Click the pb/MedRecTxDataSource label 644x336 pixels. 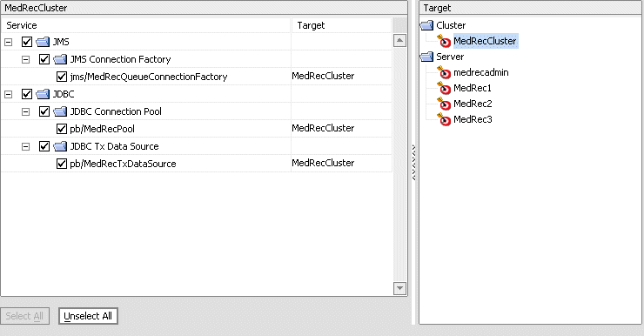click(x=123, y=164)
